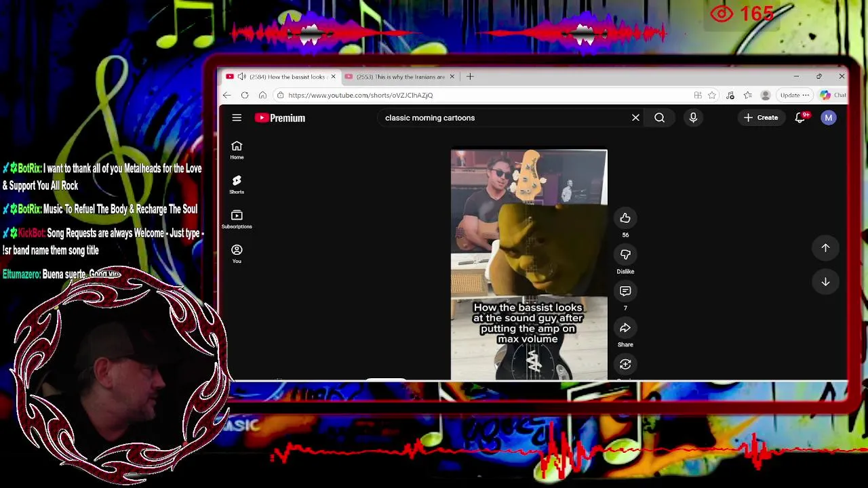Go back with the browser back arrow
This screenshot has width=868, height=488.
[227, 95]
